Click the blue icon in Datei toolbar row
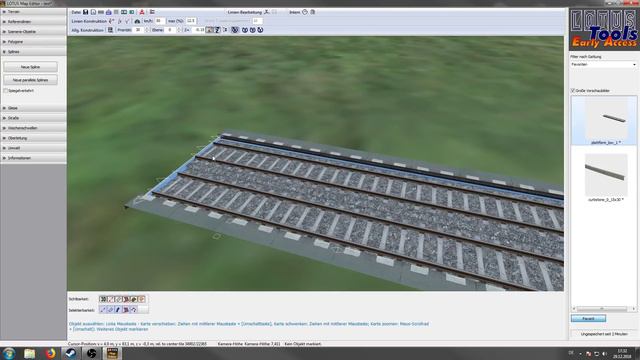Screen dimensions: 640x360 click(109, 12)
